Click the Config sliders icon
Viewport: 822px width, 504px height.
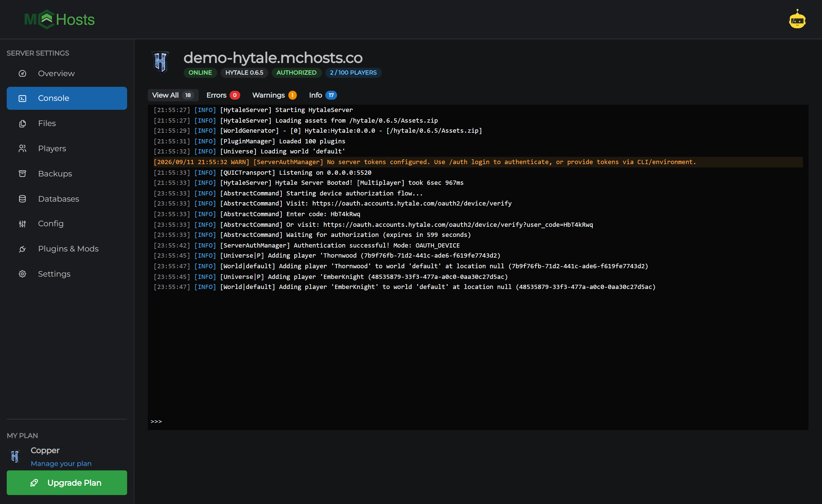click(22, 224)
